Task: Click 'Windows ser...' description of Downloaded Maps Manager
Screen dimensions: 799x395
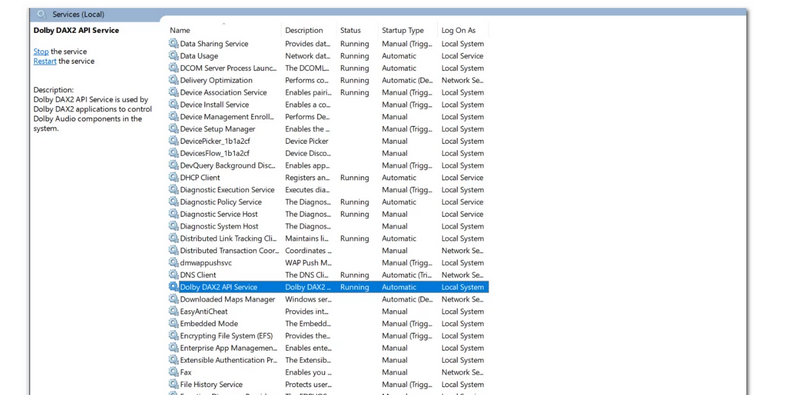Action: 308,299
